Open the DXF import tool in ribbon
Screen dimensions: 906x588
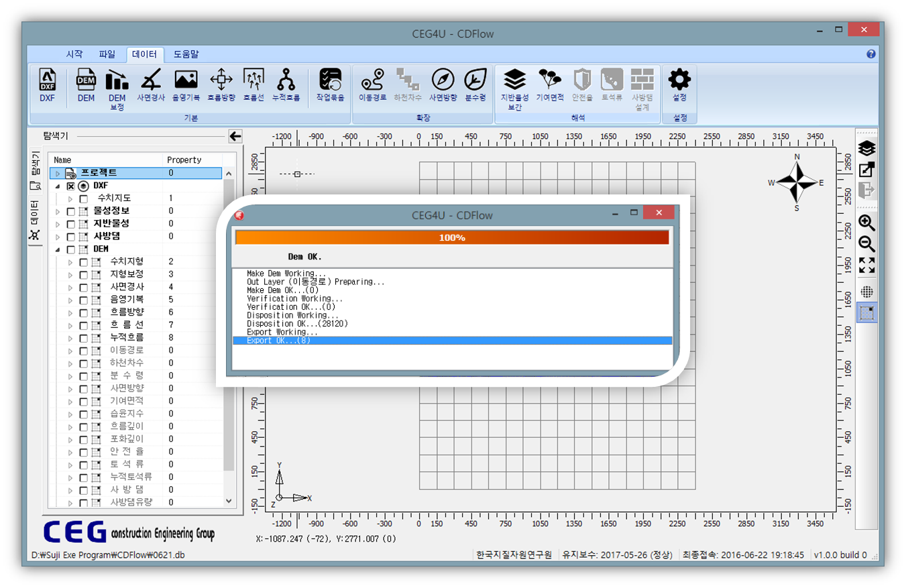coord(48,85)
